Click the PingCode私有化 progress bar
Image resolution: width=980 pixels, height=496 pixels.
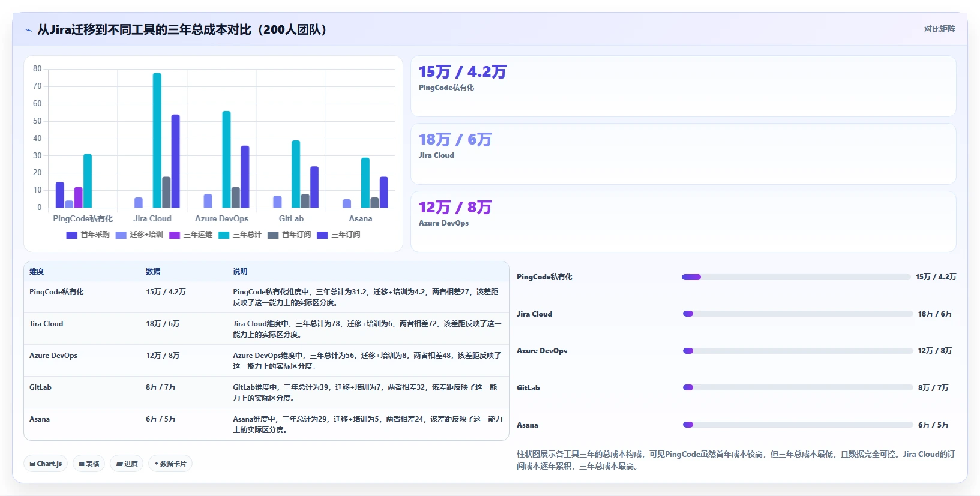(796, 277)
